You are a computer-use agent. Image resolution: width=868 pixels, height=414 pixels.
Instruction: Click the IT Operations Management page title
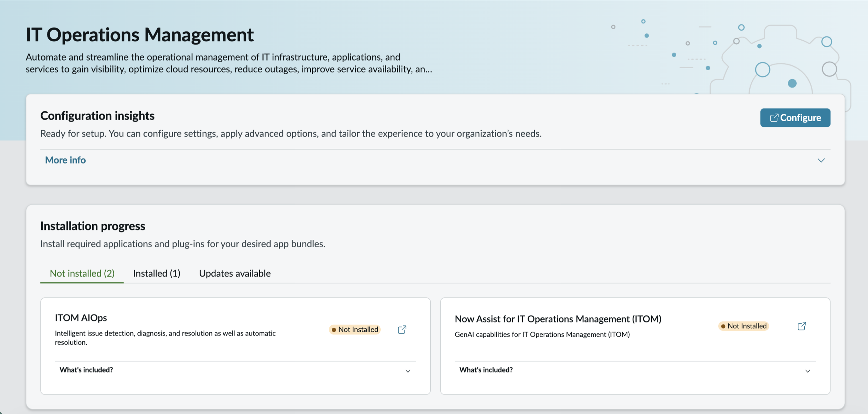tap(140, 35)
